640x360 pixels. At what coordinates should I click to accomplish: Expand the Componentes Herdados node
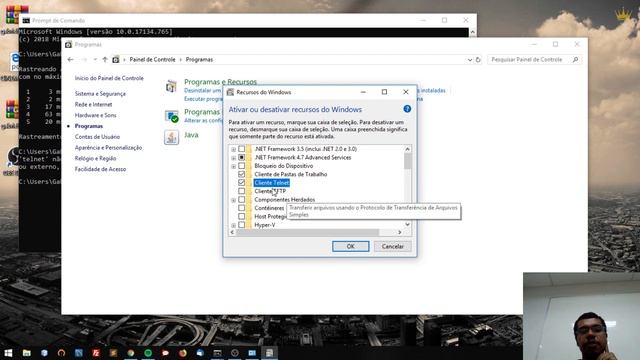[233, 200]
